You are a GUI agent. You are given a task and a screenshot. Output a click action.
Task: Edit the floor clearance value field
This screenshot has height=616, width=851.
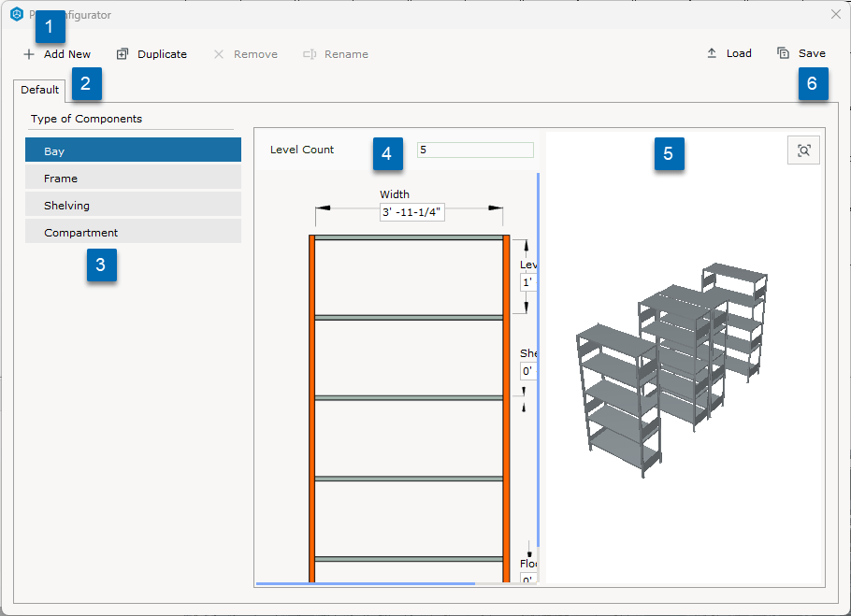527,580
